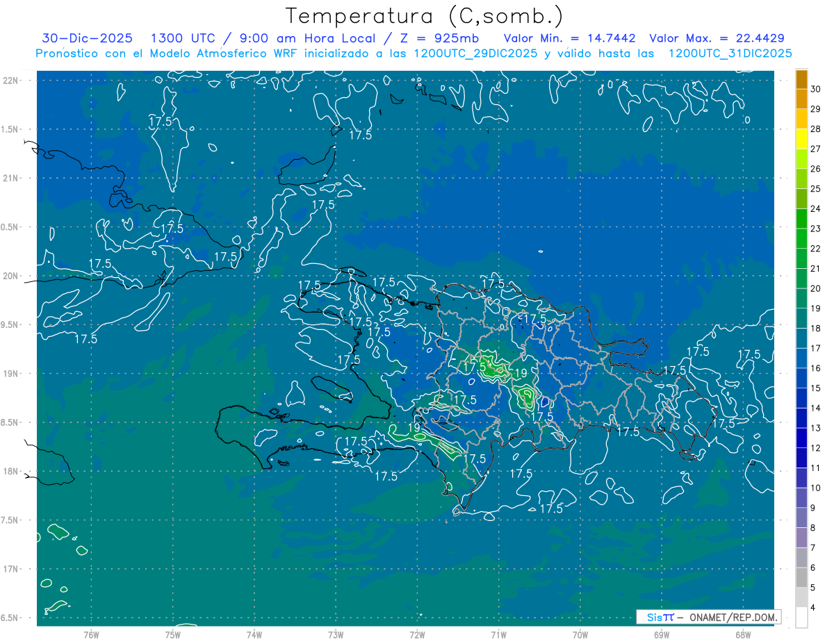The width and height of the screenshot is (834, 644).
Task: Click the "74W" longitude axis label
Action: tap(254, 634)
